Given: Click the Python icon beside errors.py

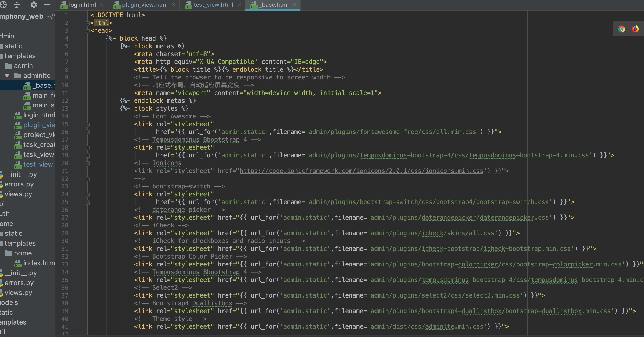Looking at the screenshot, I should click(x=1, y=184).
